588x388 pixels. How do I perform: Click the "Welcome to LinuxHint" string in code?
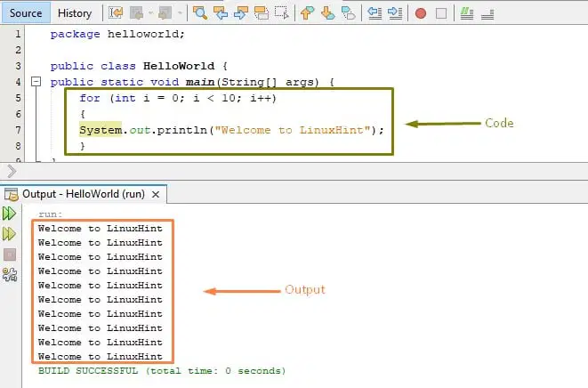pos(292,130)
